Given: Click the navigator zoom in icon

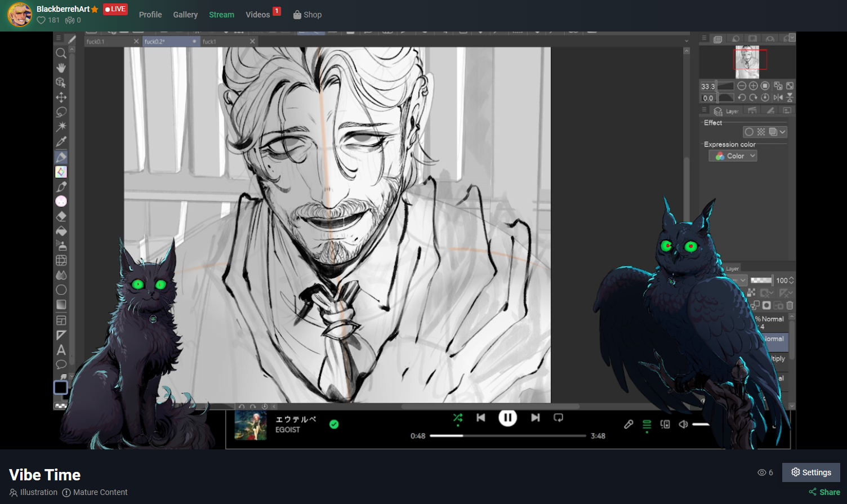Looking at the screenshot, I should tap(753, 86).
